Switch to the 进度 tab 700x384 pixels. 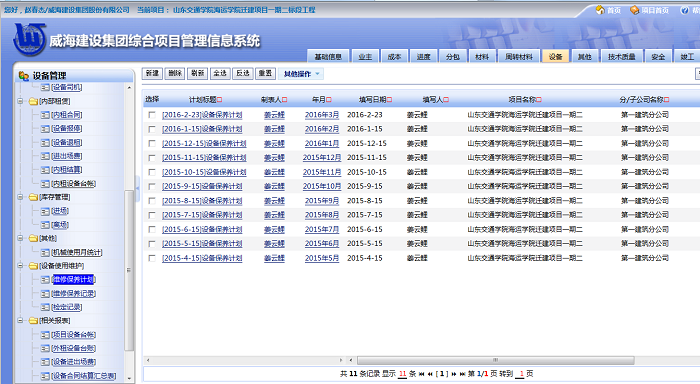click(x=423, y=56)
